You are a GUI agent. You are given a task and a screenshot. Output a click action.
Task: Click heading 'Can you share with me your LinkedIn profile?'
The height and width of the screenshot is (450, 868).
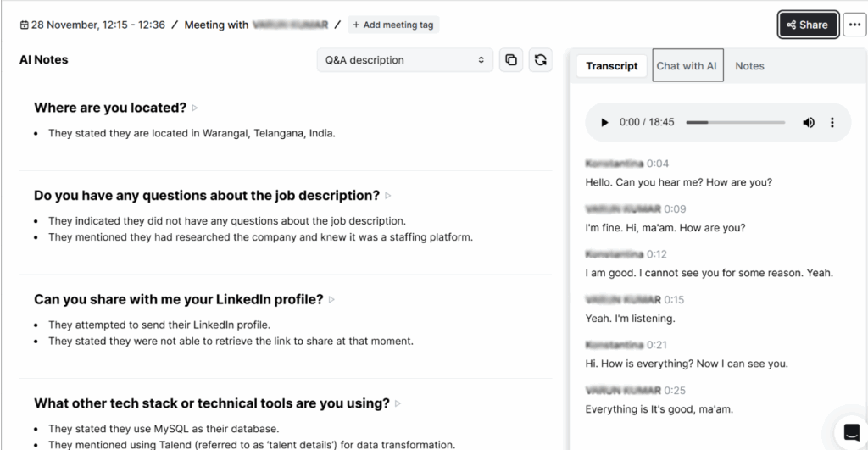coord(178,299)
